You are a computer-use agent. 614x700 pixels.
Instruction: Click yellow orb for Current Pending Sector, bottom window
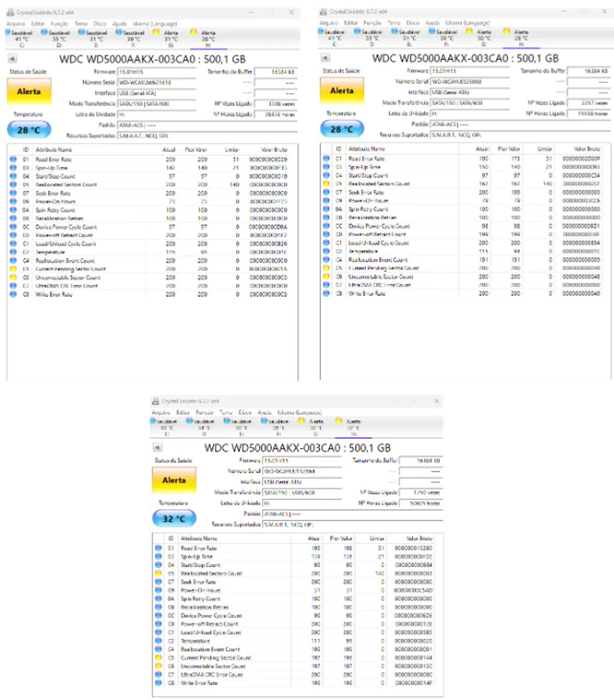point(159,657)
